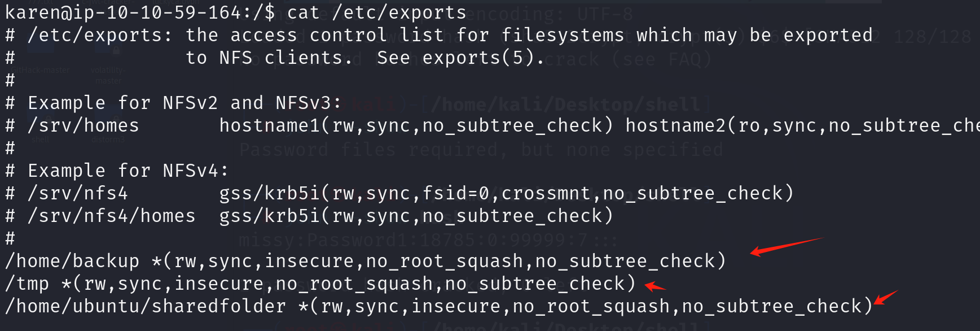Click the red arrow beside the /tmp export

(655, 286)
